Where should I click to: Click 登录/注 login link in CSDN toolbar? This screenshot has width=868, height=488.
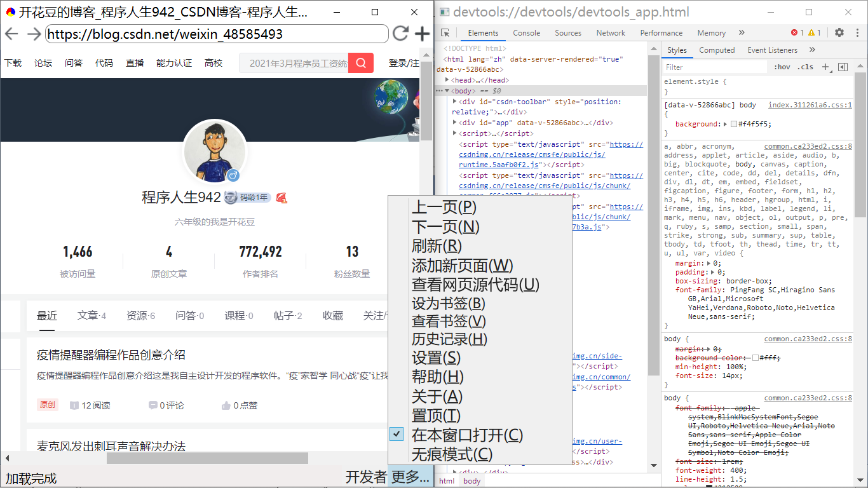point(404,63)
